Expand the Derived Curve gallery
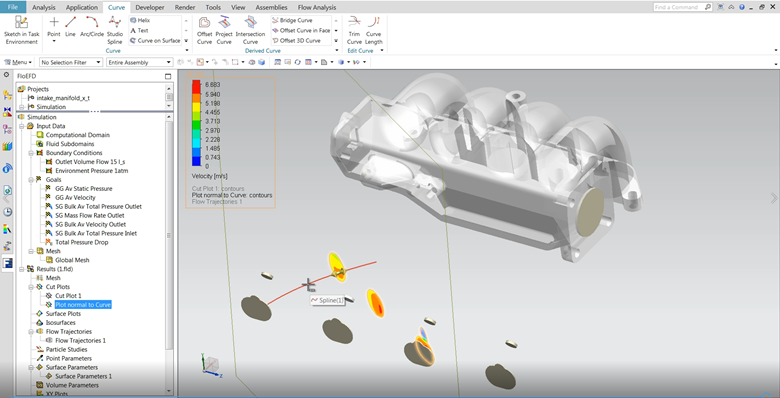780x398 pixels. pos(336,41)
